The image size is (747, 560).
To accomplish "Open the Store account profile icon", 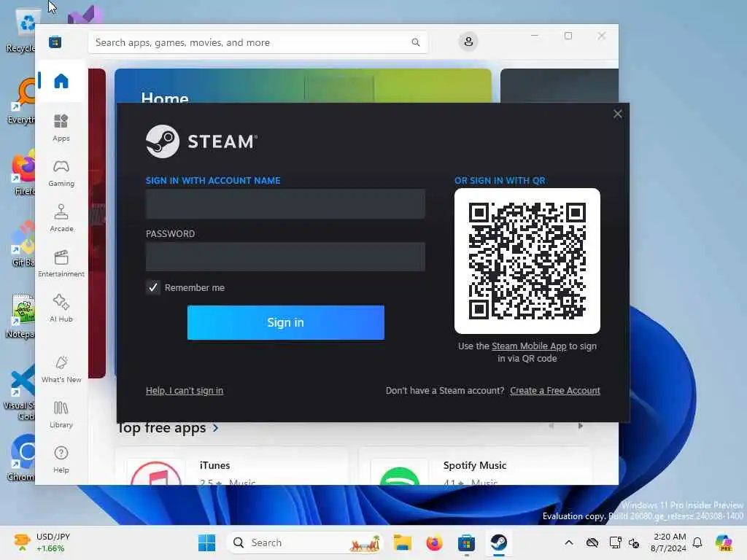I will point(468,42).
